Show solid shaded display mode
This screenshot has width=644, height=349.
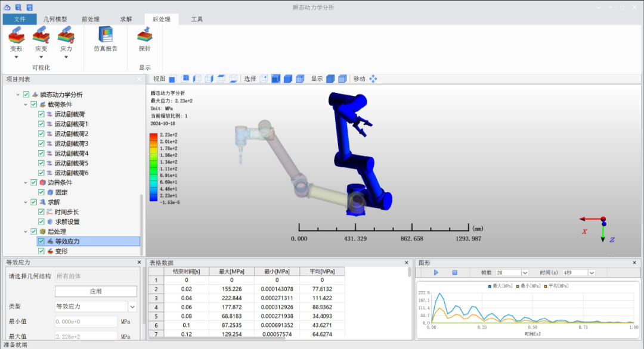330,79
